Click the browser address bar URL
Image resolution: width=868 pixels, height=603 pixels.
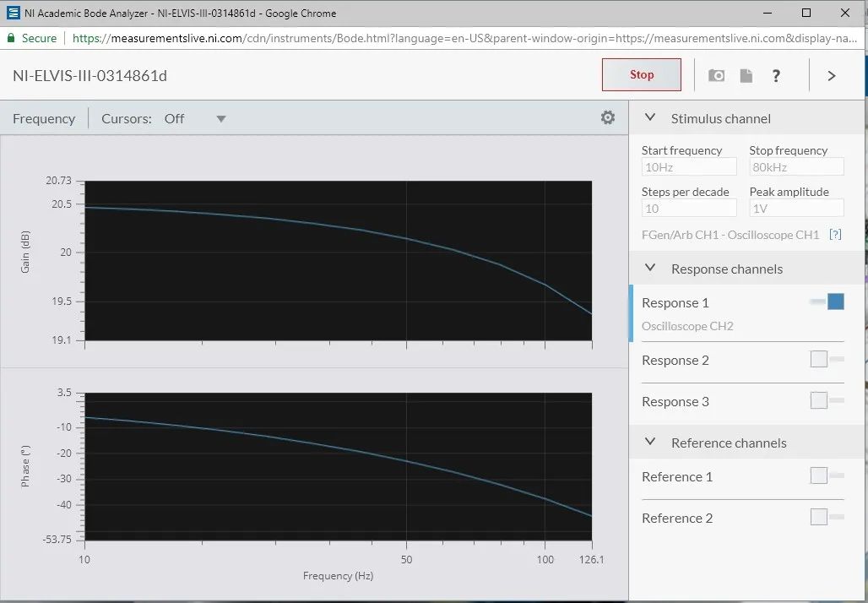coord(465,38)
